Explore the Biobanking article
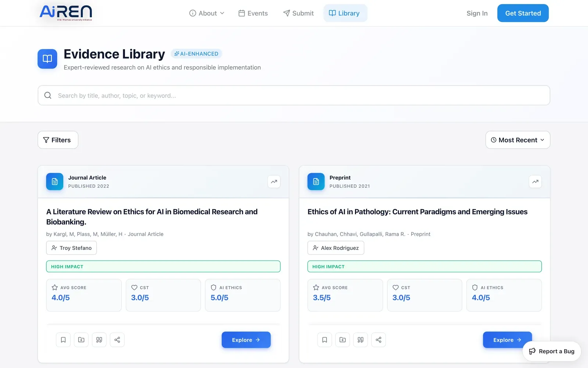This screenshot has width=588, height=368. pyautogui.click(x=246, y=340)
